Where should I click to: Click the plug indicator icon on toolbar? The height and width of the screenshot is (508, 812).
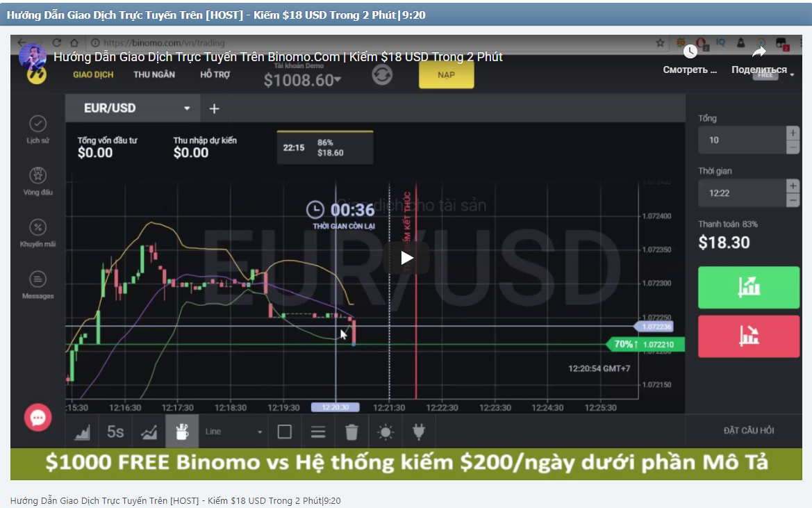tap(417, 432)
